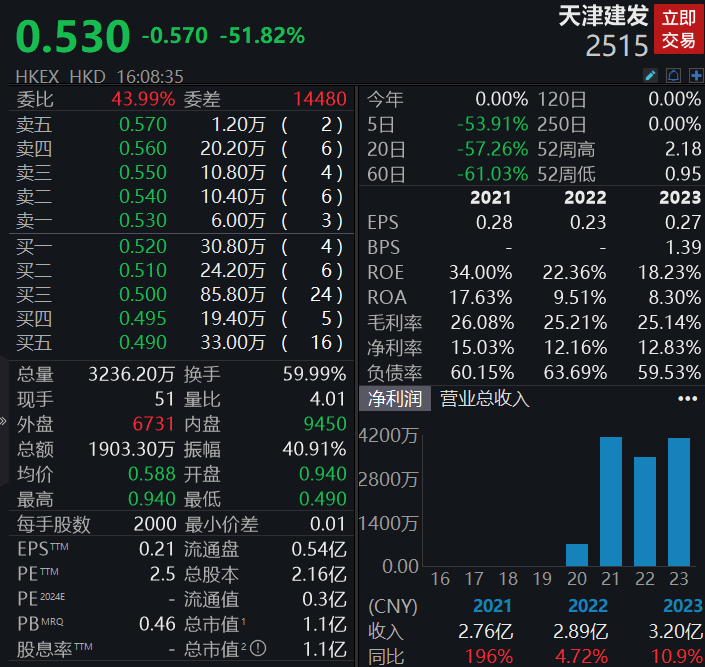
Task: Select 卖一 ask price 0.530
Action: [143, 220]
